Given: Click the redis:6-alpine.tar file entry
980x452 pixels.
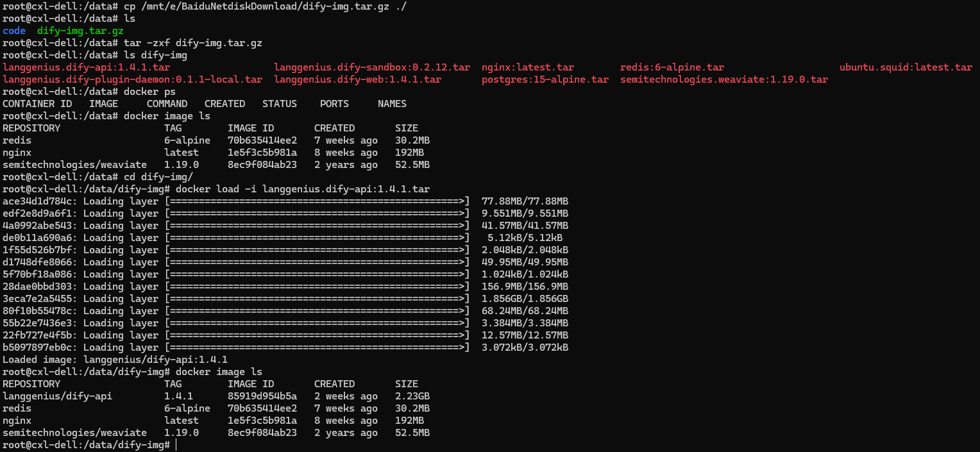Looking at the screenshot, I should click(x=672, y=67).
